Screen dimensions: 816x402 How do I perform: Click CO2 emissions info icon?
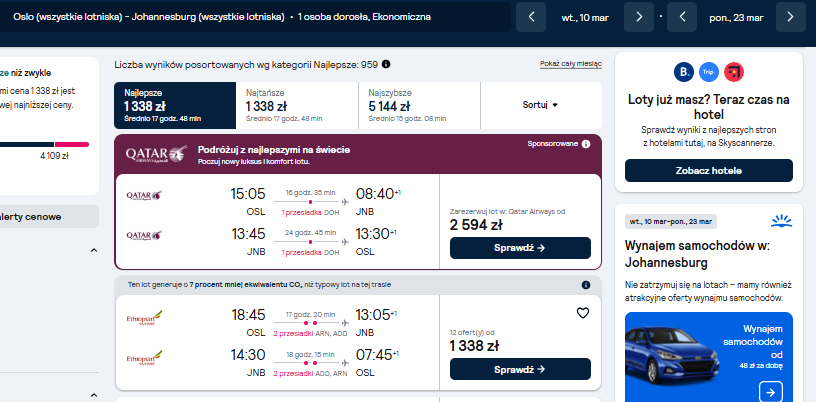[x=586, y=285]
